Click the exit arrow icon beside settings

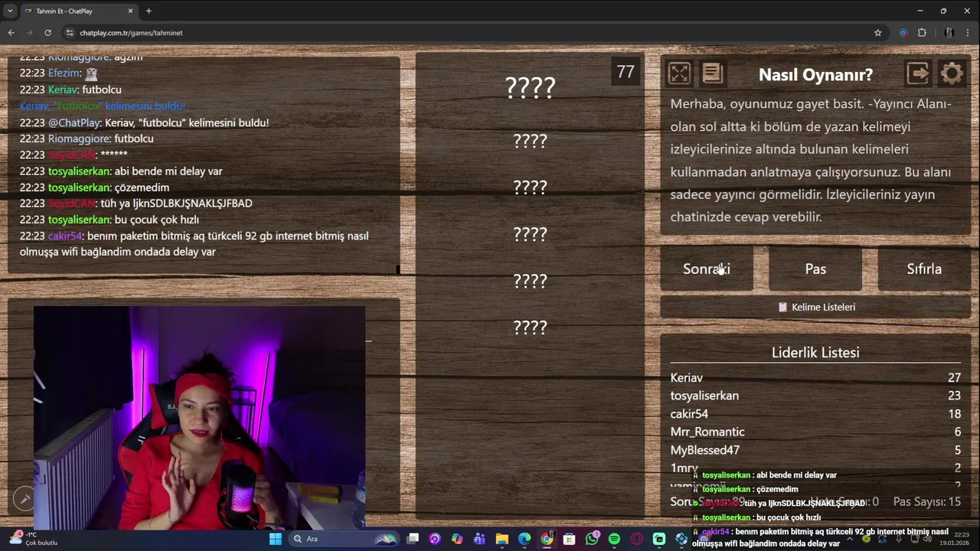(918, 73)
